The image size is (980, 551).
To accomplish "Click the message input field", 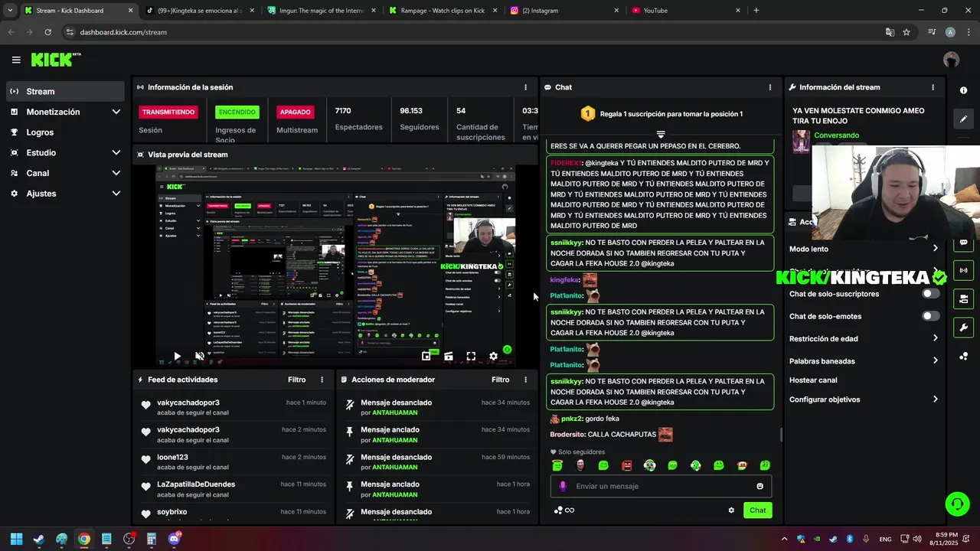I will point(661,486).
